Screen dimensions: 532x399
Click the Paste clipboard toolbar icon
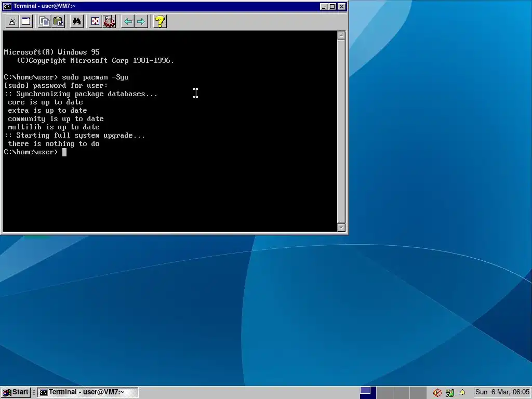(x=58, y=22)
